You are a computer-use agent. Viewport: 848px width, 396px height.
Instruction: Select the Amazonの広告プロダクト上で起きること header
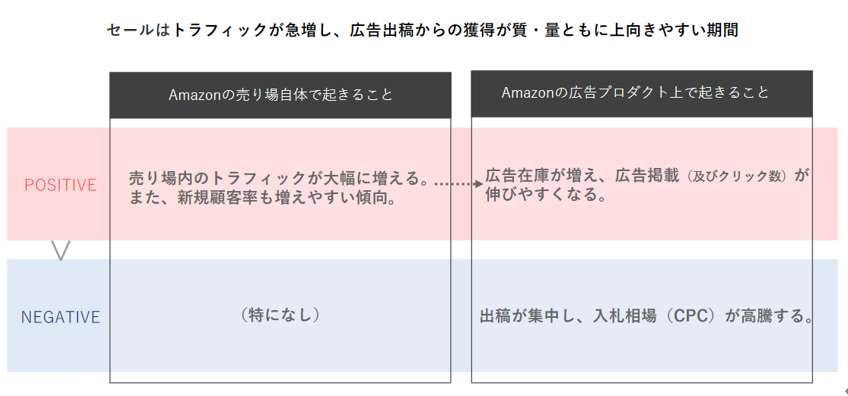coord(641,94)
